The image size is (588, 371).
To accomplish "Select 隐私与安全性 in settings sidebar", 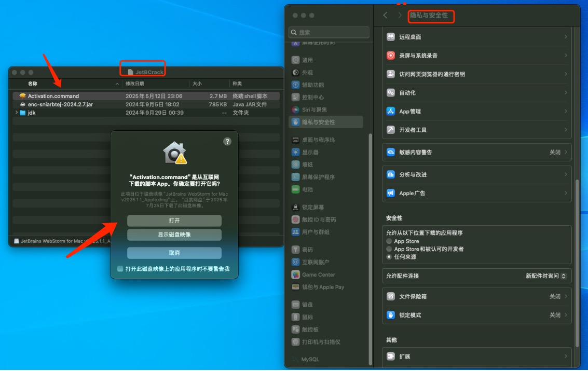I will (326, 122).
